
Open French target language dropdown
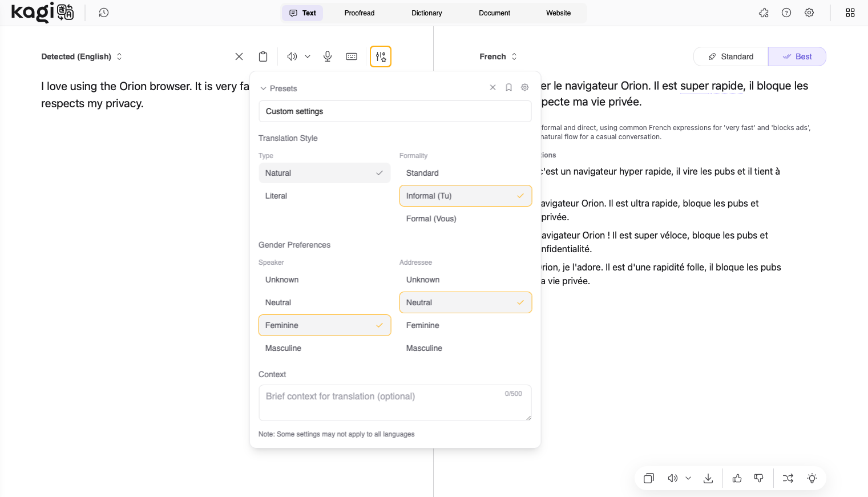coord(498,56)
